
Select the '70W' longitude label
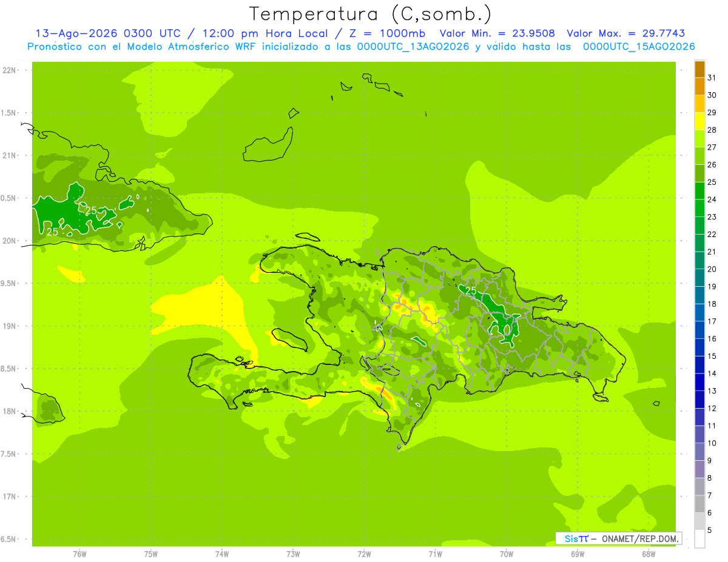(506, 554)
